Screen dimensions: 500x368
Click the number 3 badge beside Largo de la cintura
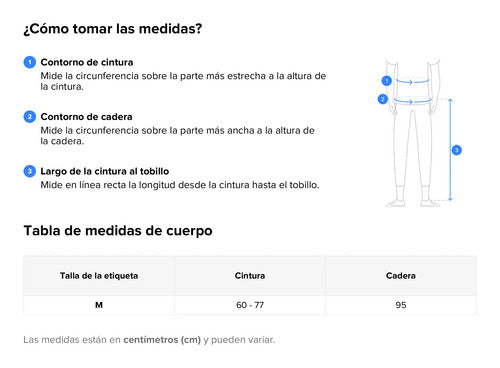pos(30,171)
